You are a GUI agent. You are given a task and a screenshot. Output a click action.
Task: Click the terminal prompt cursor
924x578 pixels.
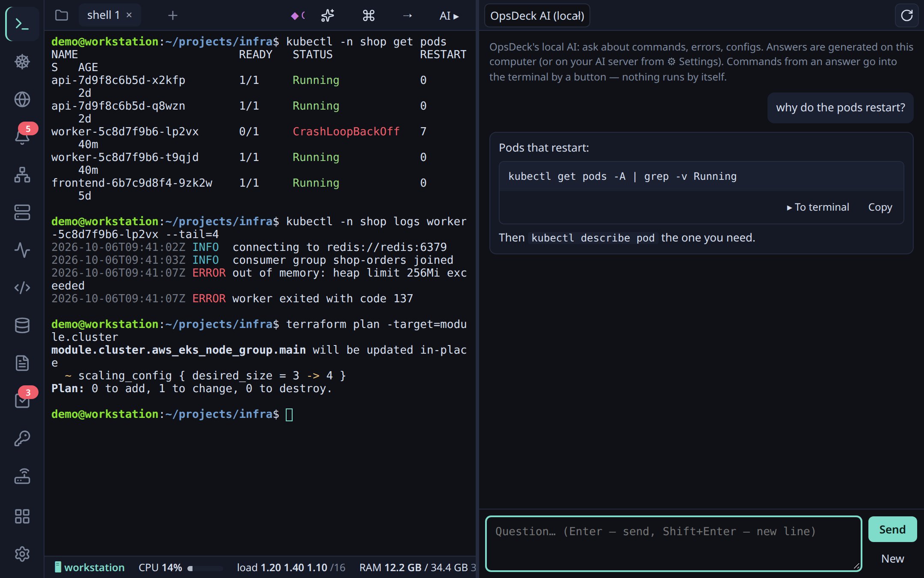289,414
